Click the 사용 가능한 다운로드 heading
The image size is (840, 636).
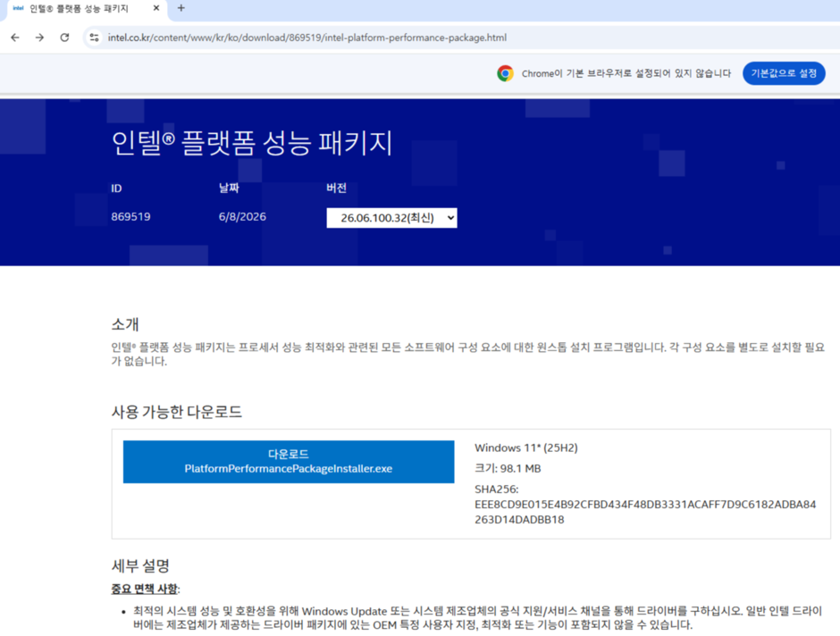(176, 412)
